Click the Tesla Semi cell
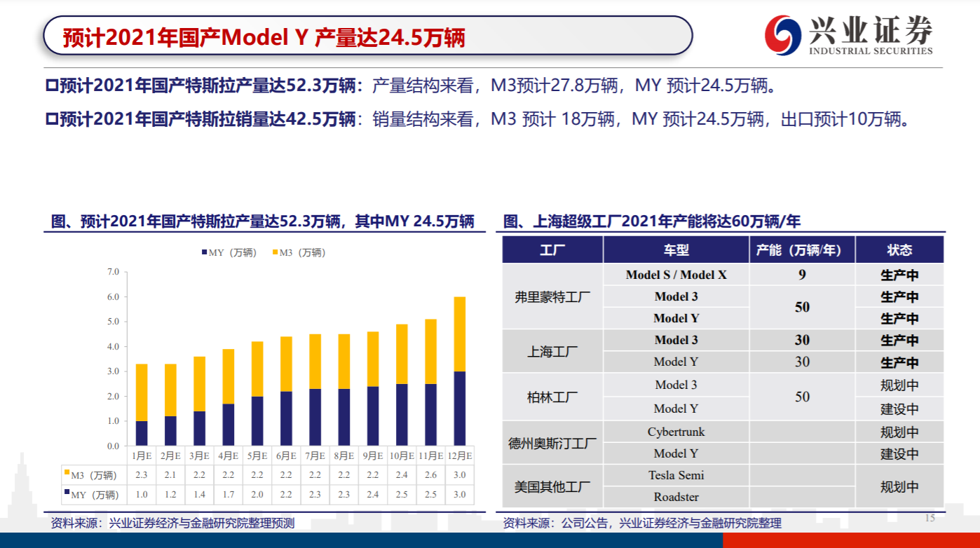 pyautogui.click(x=676, y=475)
